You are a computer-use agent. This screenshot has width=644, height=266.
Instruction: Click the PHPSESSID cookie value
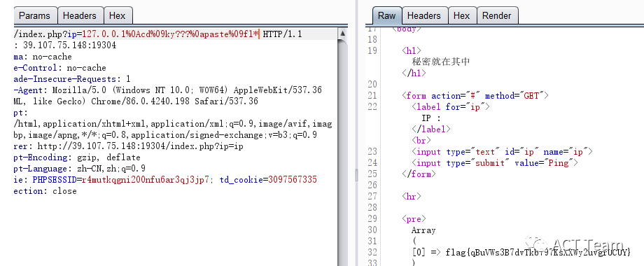pos(146,180)
